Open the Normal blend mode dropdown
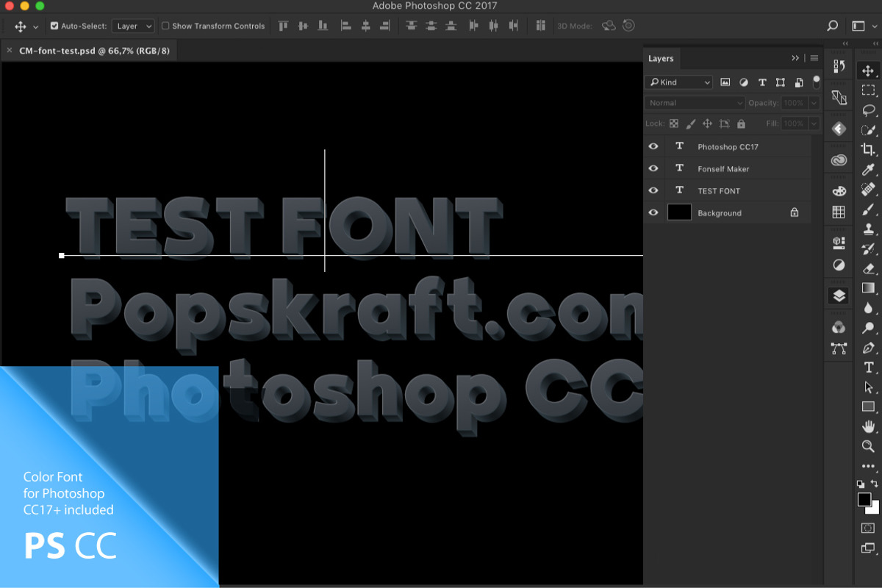This screenshot has height=588, width=882. [x=695, y=103]
